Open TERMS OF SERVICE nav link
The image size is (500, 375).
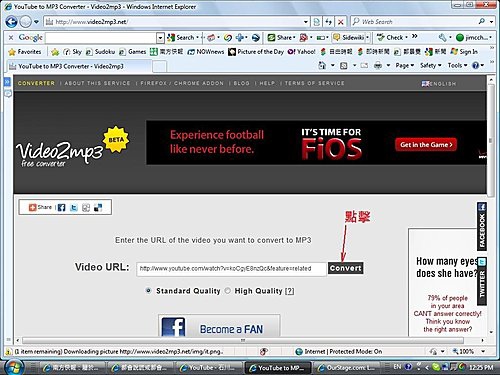tap(314, 83)
